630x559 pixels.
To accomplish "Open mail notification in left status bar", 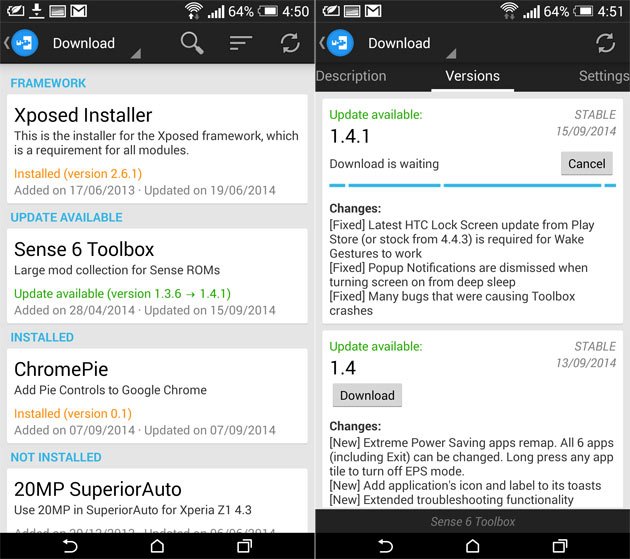I will click(78, 11).
